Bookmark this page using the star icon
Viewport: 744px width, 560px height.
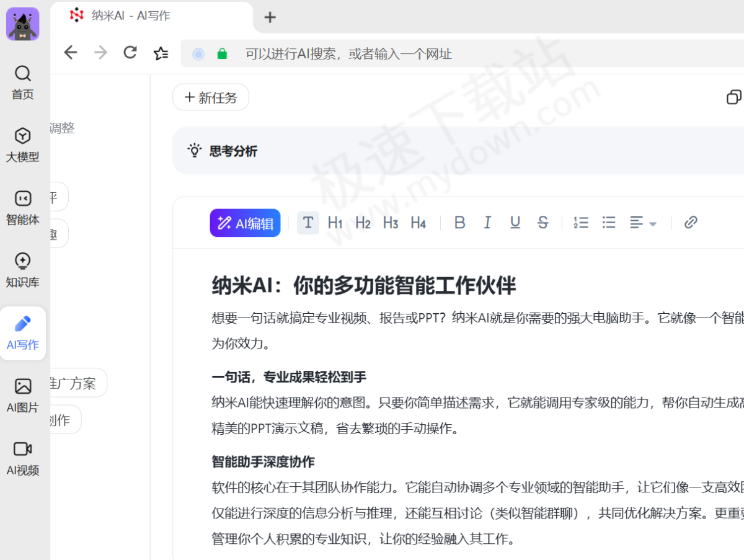161,53
